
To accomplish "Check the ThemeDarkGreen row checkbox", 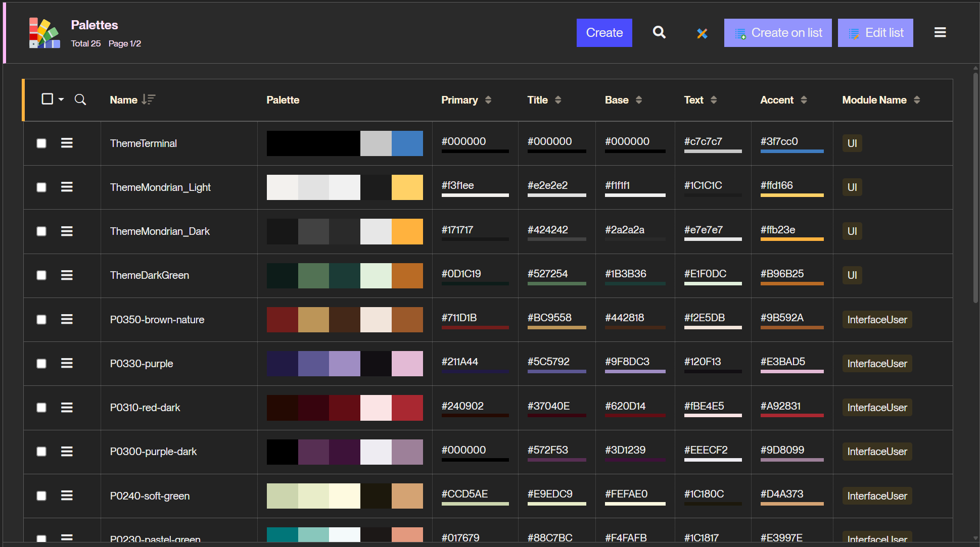I will [x=41, y=275].
